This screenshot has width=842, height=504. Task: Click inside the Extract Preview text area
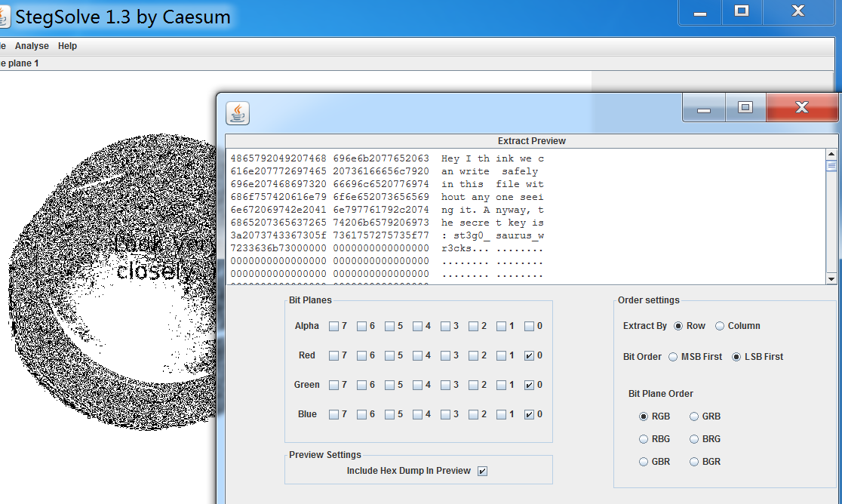click(525, 217)
